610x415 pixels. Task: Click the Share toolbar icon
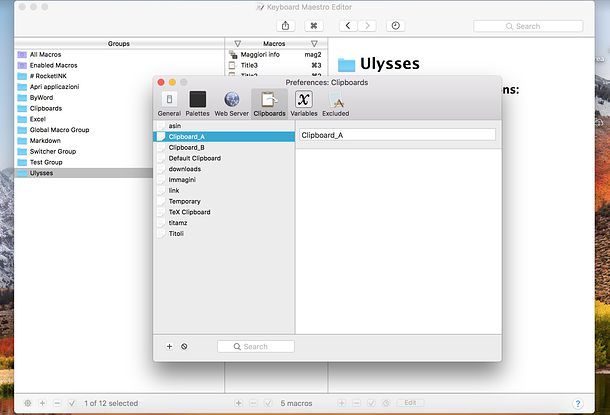tap(286, 26)
